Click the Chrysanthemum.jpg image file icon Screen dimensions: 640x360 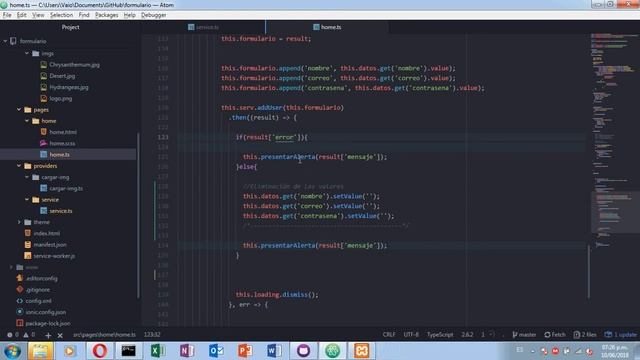tap(44, 64)
